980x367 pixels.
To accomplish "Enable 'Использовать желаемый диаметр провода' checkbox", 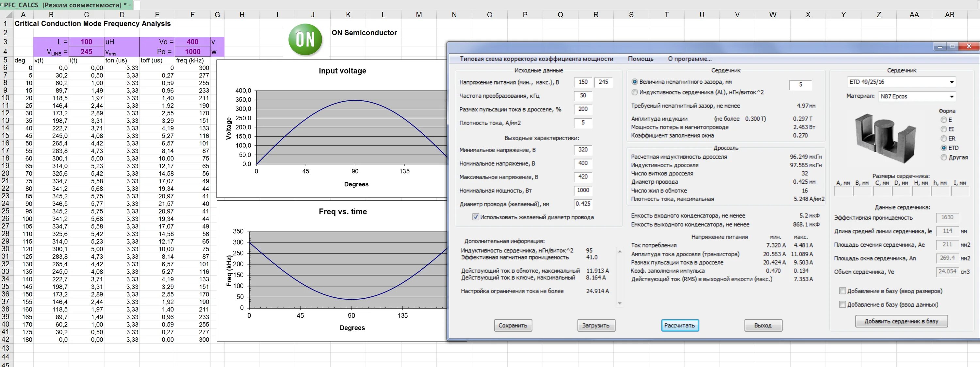I will pos(476,217).
